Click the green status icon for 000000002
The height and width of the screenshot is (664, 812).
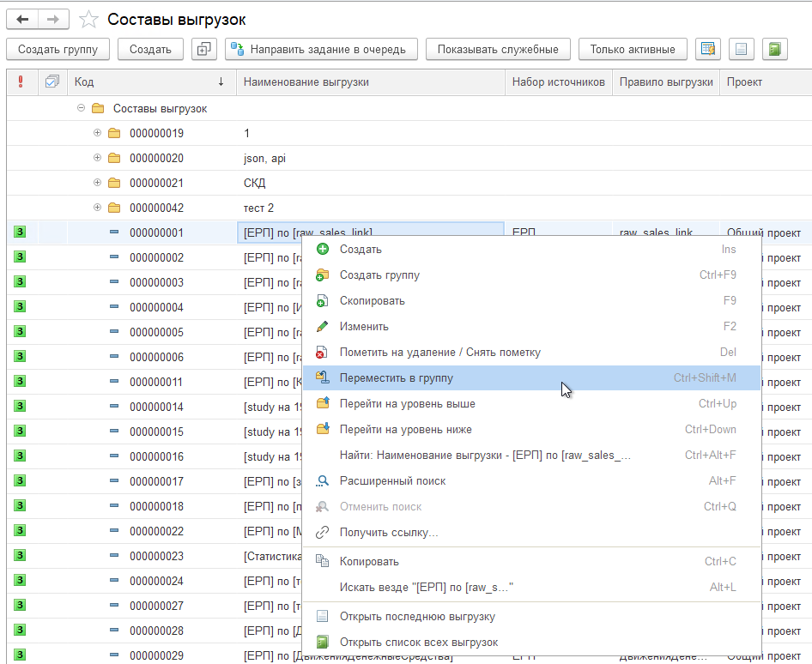click(20, 257)
